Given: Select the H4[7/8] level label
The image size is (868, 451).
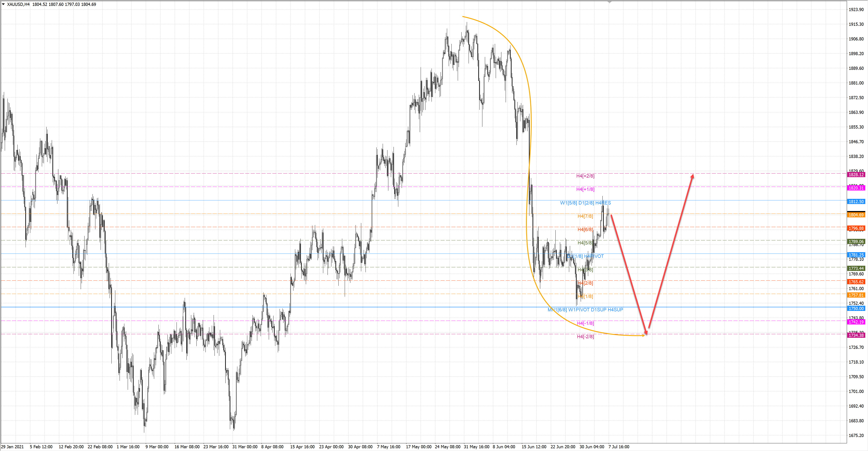Looking at the screenshot, I should click(585, 216).
